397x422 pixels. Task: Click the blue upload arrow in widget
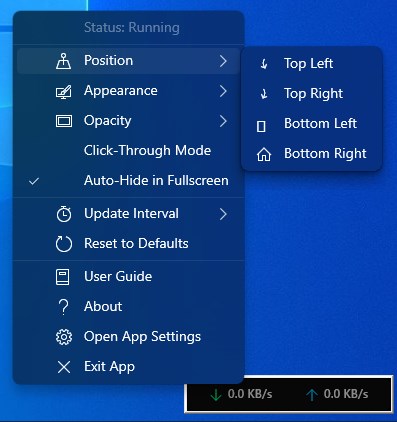coord(312,395)
